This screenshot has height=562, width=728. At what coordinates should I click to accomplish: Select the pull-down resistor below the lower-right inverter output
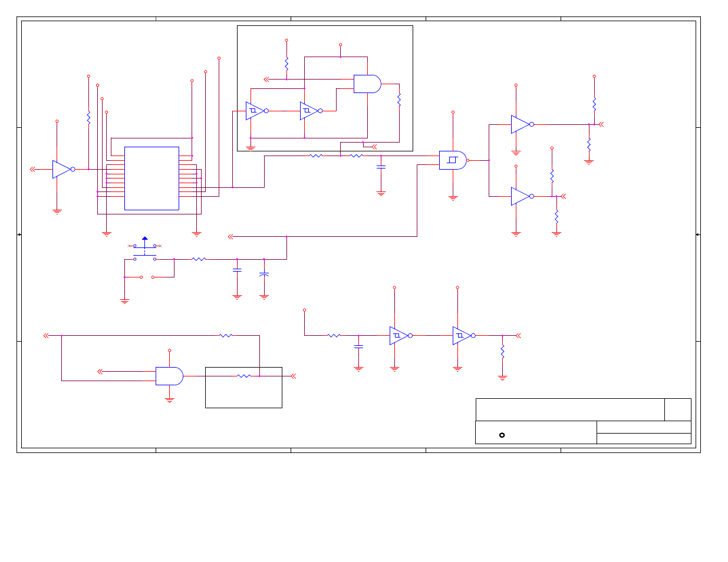556,217
